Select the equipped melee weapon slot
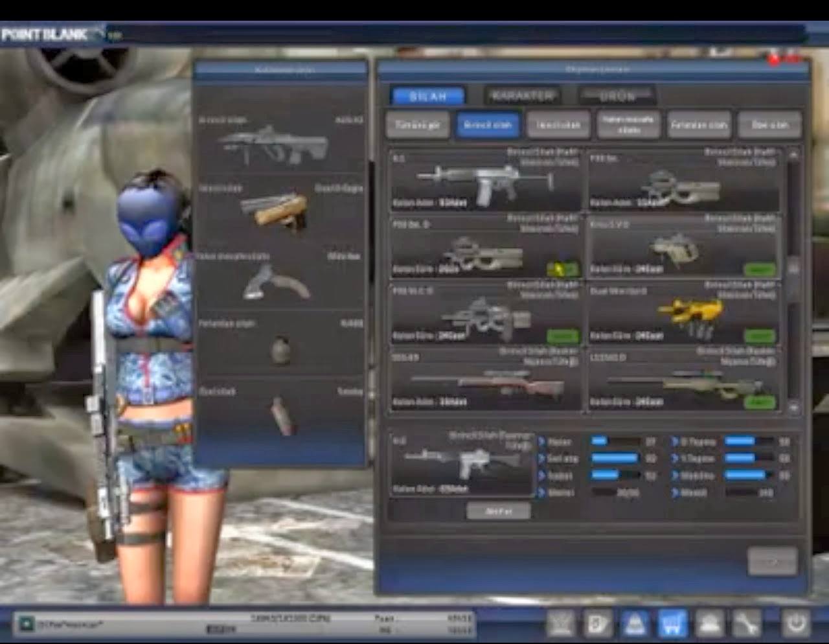This screenshot has height=644, width=829. [280, 279]
